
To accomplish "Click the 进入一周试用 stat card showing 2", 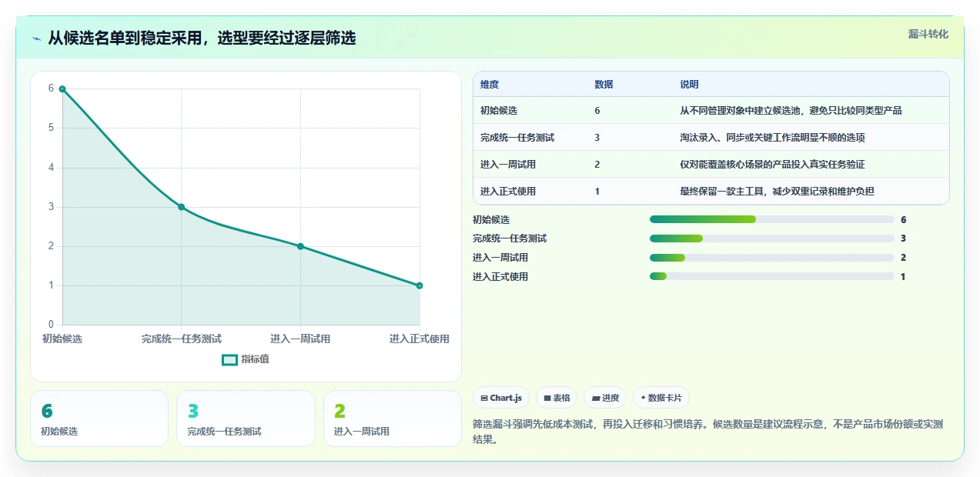I will click(x=393, y=419).
